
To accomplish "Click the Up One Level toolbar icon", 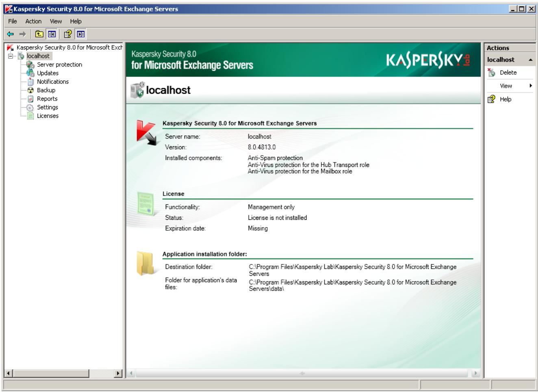I will 39,34.
